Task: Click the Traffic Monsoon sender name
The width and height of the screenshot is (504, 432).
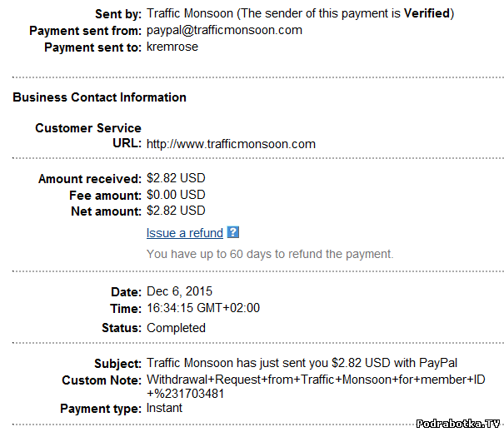Action: click(190, 13)
